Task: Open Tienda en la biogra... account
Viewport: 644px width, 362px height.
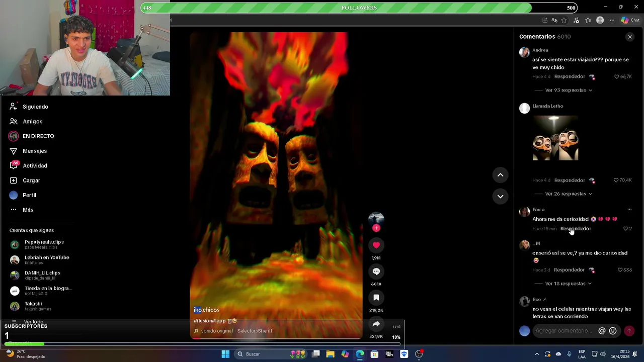Action: click(41, 291)
